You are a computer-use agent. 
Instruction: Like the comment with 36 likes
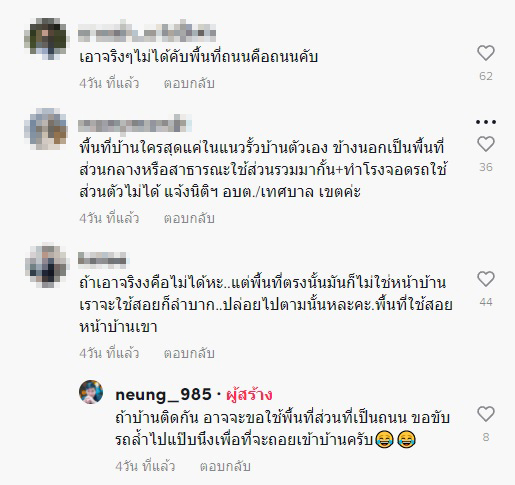point(486,144)
